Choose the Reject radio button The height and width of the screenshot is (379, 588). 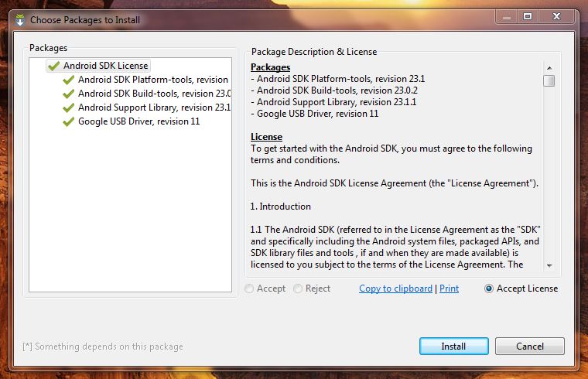[x=312, y=289]
